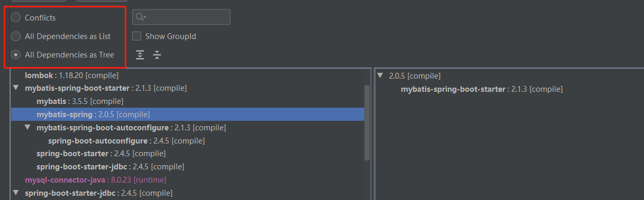Enable the Show GroupId checkbox
This screenshot has height=200, width=644.
point(136,36)
